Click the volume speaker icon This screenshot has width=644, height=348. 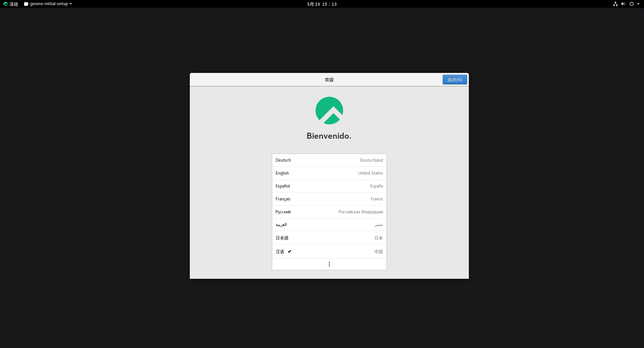(x=623, y=4)
